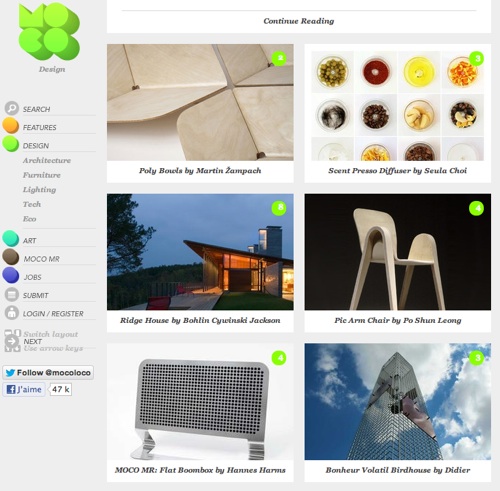500x491 pixels.
Task: Go to Next page arrow
Action: [12, 341]
